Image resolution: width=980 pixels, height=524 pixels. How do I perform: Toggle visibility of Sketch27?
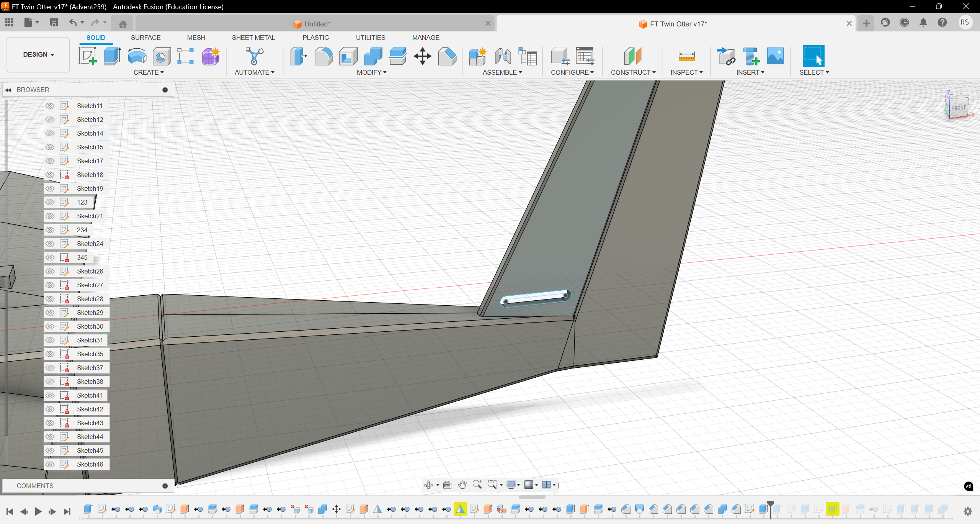[x=50, y=285]
